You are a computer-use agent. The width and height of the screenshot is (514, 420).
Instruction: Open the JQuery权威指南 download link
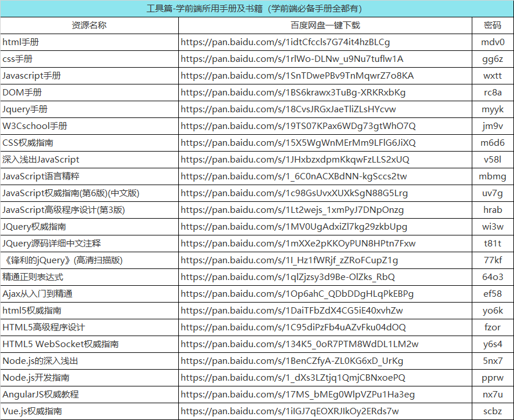(x=293, y=227)
